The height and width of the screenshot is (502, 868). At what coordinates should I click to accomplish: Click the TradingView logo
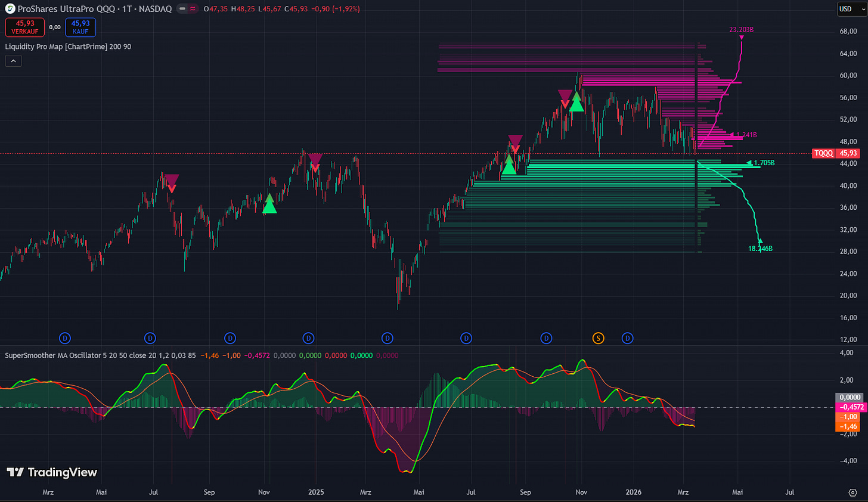pyautogui.click(x=52, y=472)
